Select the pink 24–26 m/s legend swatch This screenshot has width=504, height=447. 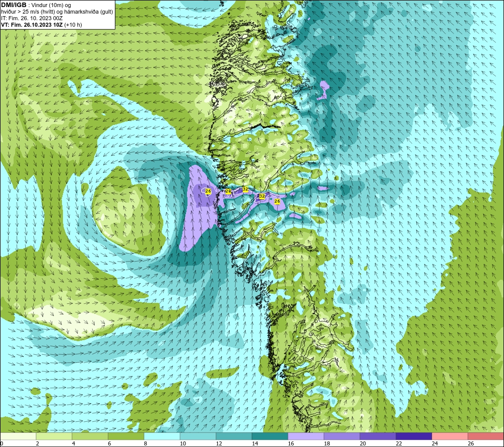450,436
